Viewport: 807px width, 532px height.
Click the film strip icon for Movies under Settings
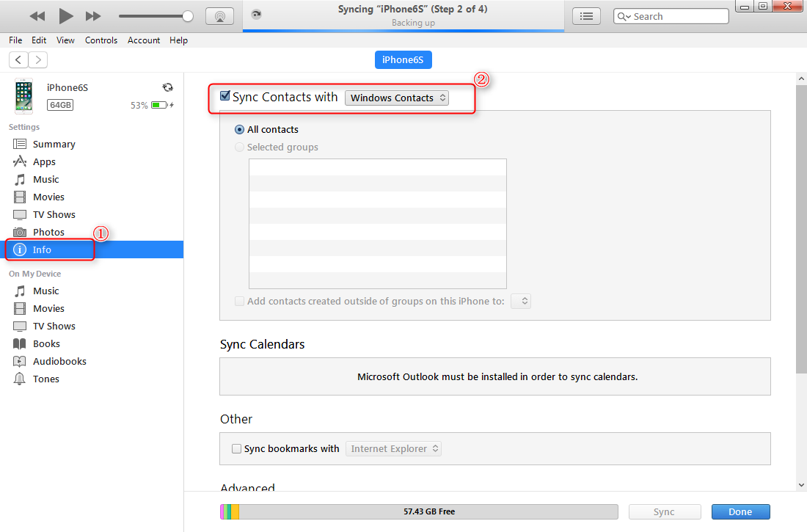[20, 197]
